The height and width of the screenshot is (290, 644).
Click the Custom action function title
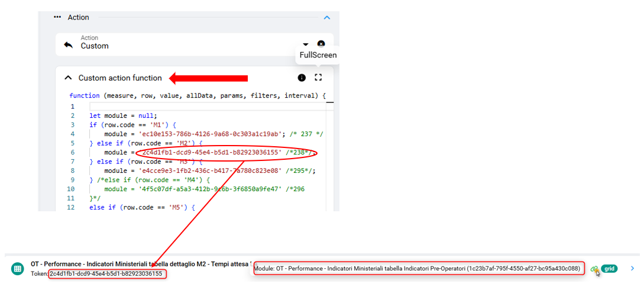click(x=120, y=78)
